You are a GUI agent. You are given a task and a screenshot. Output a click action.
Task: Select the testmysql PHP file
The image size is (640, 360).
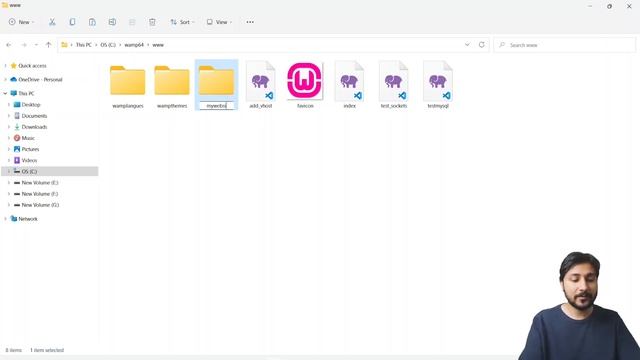pyautogui.click(x=438, y=85)
